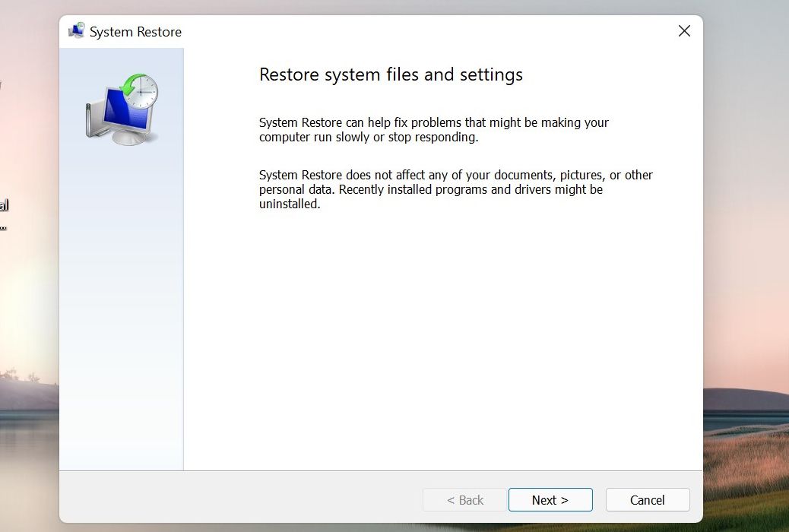Click the paragraph starting 'System Restore can help fix'
Screen dimensions: 789x532
[x=434, y=130]
